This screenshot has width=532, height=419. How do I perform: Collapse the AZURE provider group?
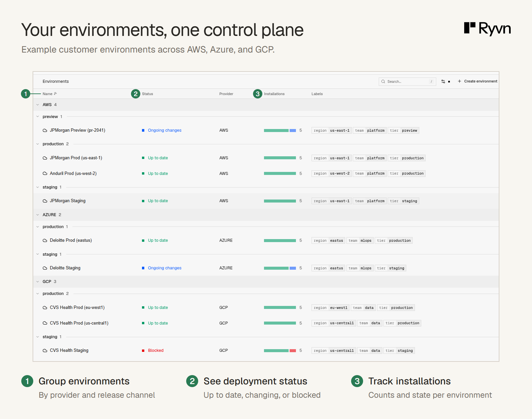[38, 215]
